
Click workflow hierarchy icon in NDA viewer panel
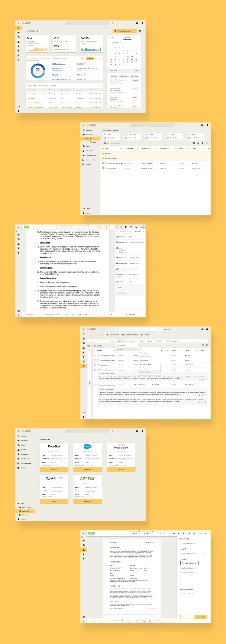(136, 227)
